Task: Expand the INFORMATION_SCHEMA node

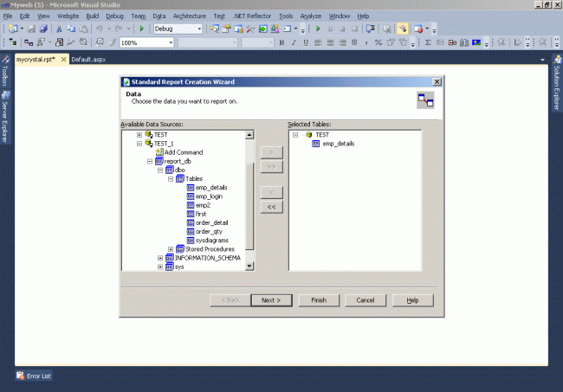Action: pyautogui.click(x=160, y=258)
